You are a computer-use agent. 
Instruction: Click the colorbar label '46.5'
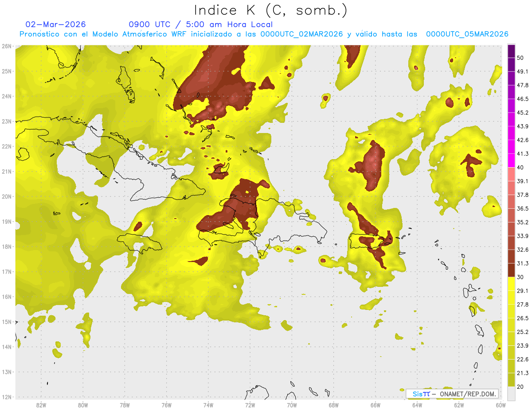pos(522,99)
